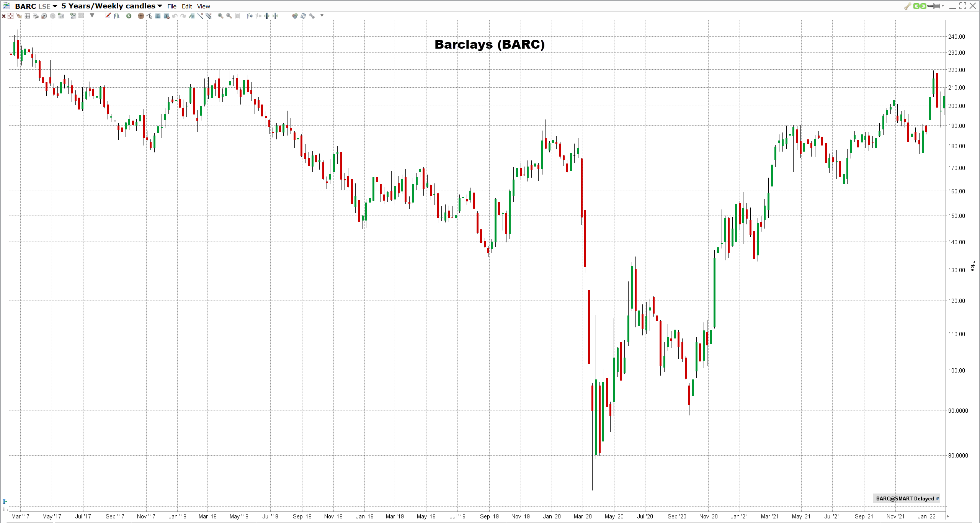Click the small icon after Delayed text

[938, 498]
